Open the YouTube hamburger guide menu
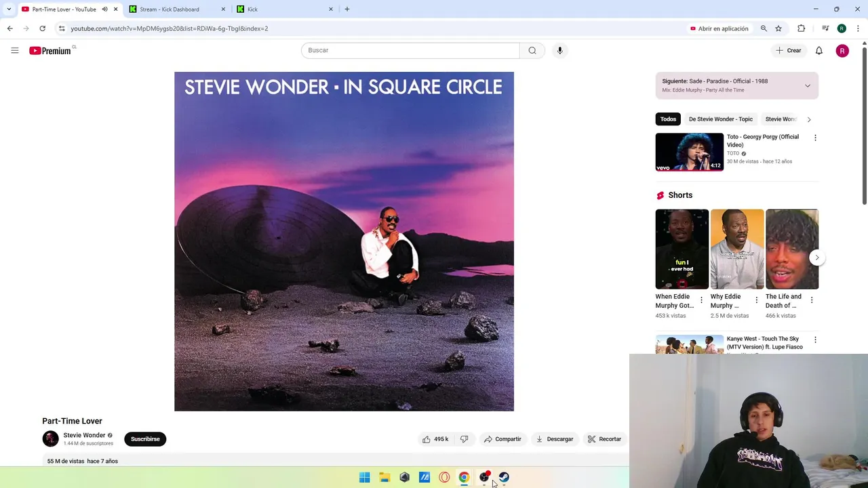The height and width of the screenshot is (488, 868). 15,50
